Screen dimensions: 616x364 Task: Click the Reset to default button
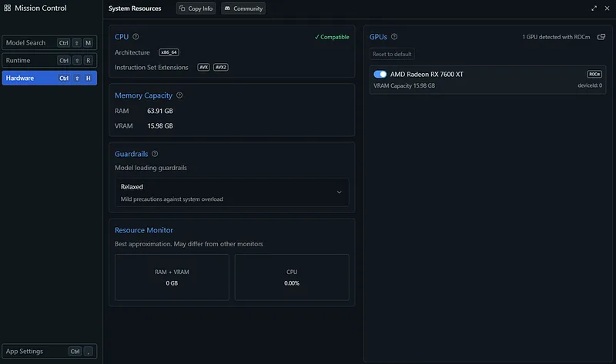pyautogui.click(x=392, y=54)
